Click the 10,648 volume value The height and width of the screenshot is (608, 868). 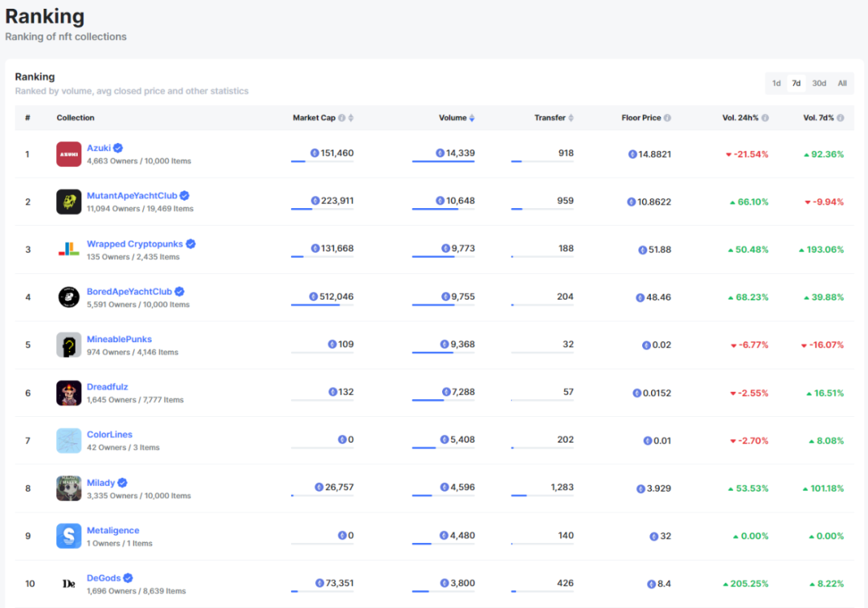(x=461, y=201)
